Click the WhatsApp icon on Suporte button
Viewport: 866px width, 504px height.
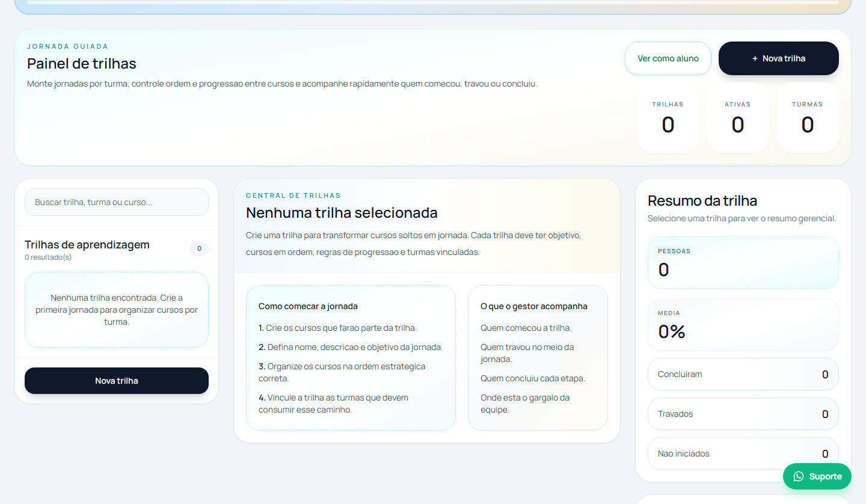[799, 476]
